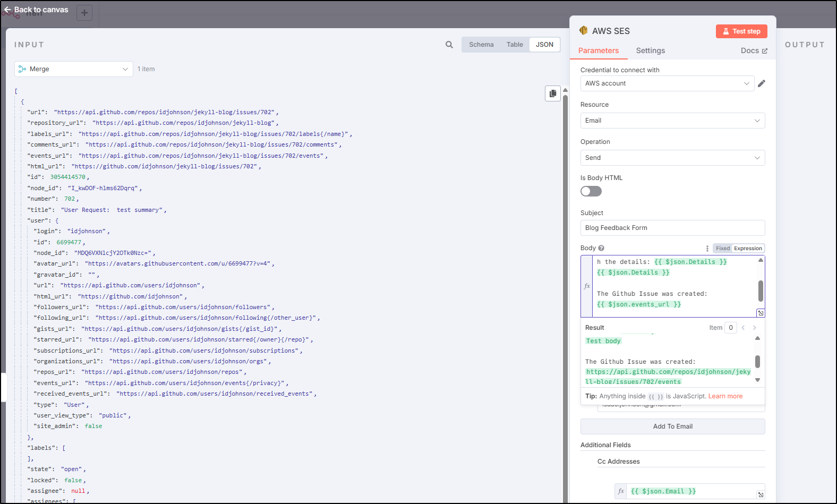Screen dimensions: 837x504
Task: Open the Parameters tab
Action: [x=599, y=50]
